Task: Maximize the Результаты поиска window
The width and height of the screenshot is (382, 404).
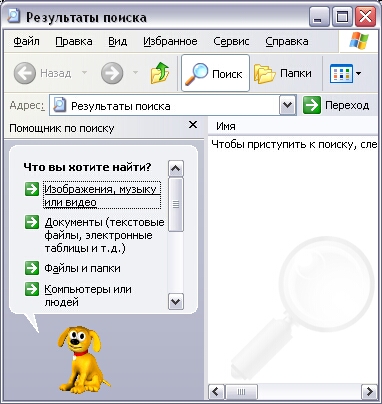Action: click(342, 17)
